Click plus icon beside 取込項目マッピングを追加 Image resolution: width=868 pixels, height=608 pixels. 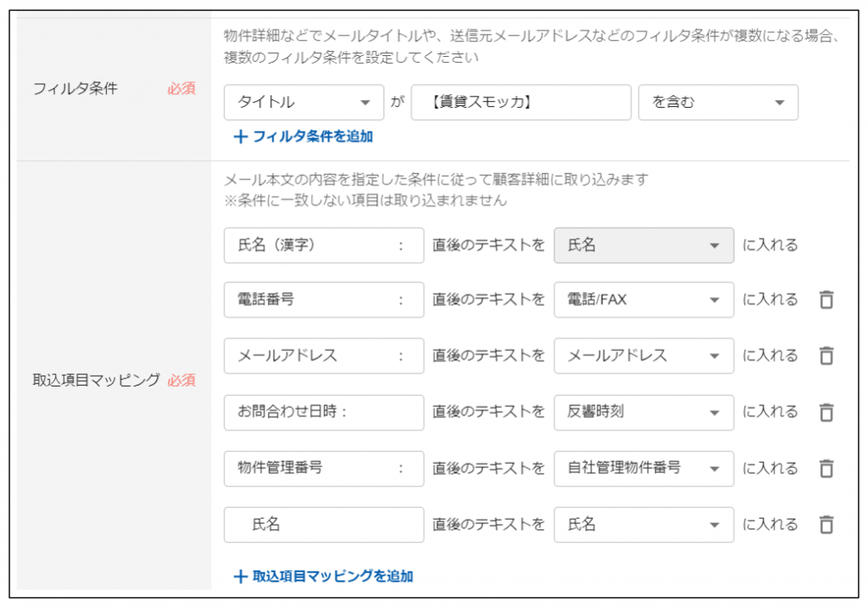240,577
